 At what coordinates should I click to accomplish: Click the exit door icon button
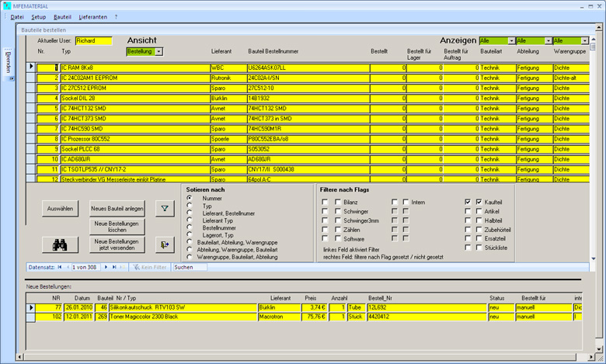coord(165,244)
